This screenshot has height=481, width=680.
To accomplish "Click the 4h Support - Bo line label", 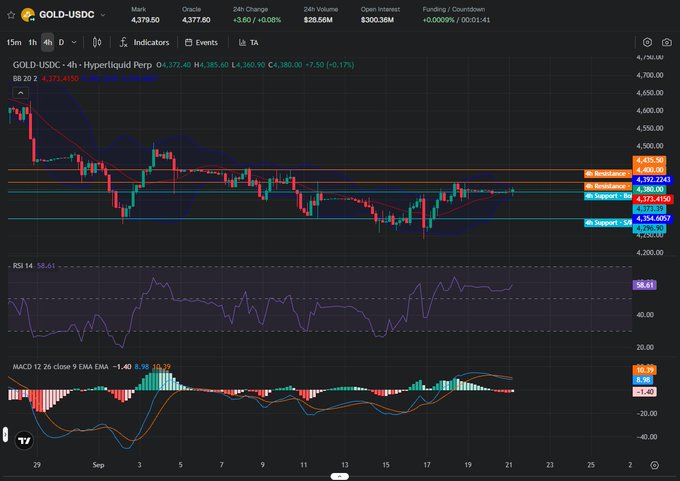I will pos(608,196).
